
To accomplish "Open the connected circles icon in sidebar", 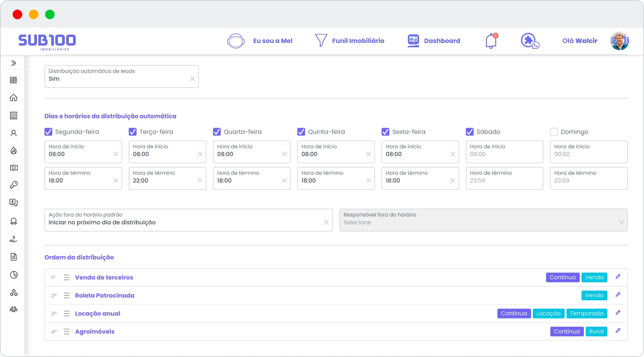I will (x=14, y=292).
